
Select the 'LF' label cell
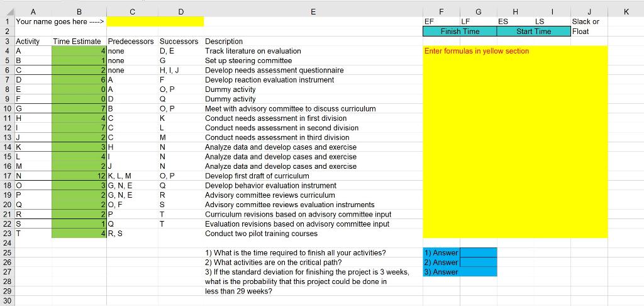click(479, 21)
